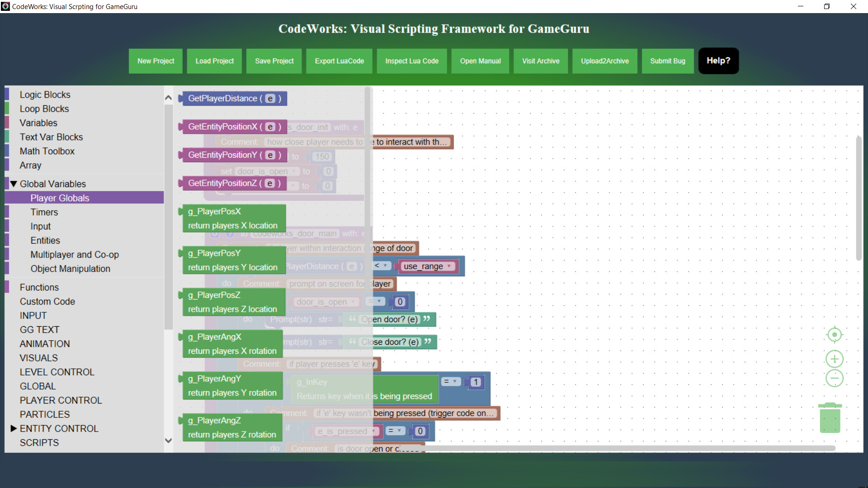Click the trash can to discard blocks

tap(830, 418)
